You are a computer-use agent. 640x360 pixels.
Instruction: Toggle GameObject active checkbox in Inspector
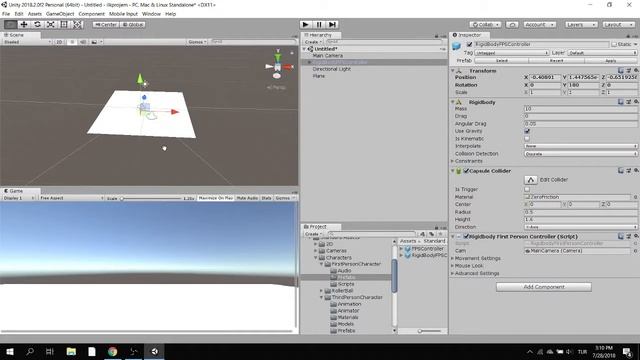(x=469, y=44)
